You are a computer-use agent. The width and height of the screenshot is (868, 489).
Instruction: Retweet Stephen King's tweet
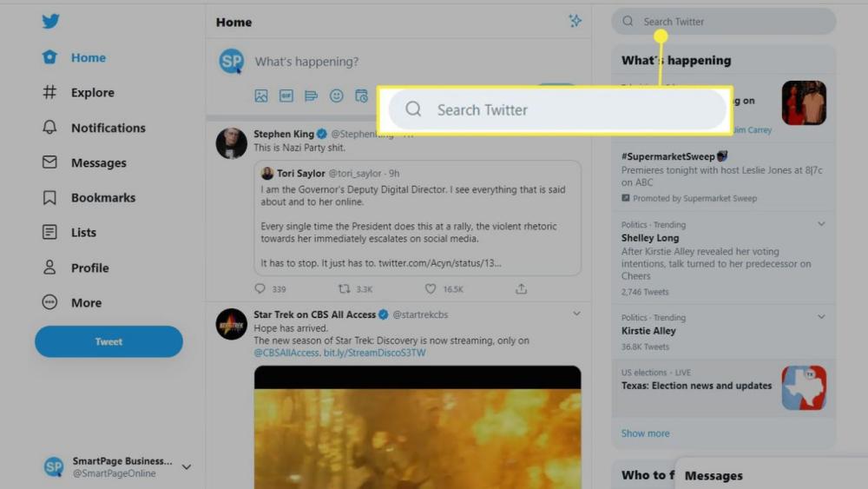click(x=345, y=289)
